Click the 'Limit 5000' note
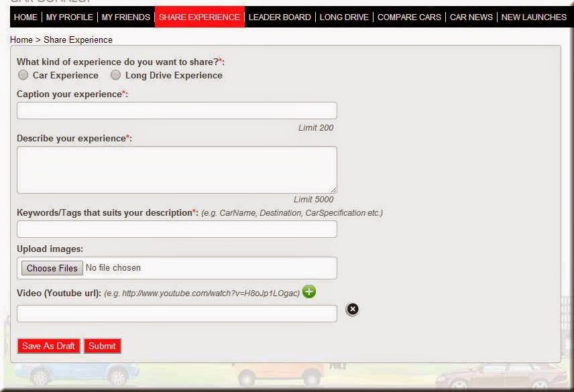The height and width of the screenshot is (392, 574). pos(314,199)
